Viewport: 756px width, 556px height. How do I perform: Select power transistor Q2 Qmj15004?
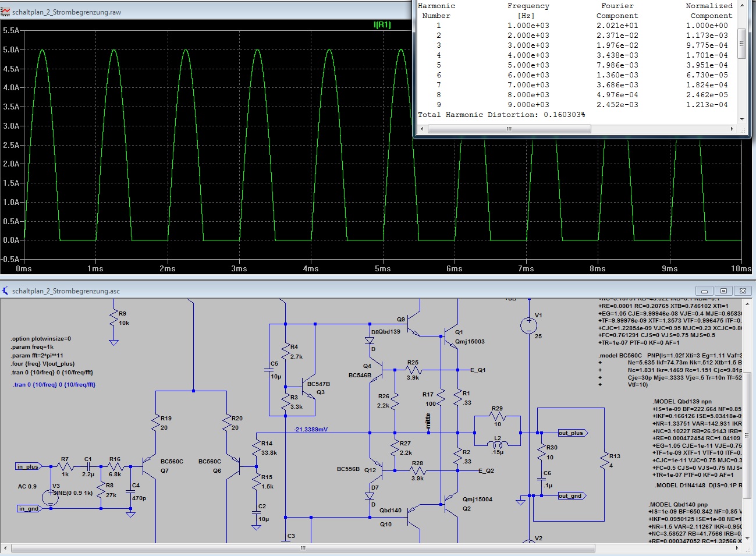click(x=451, y=504)
